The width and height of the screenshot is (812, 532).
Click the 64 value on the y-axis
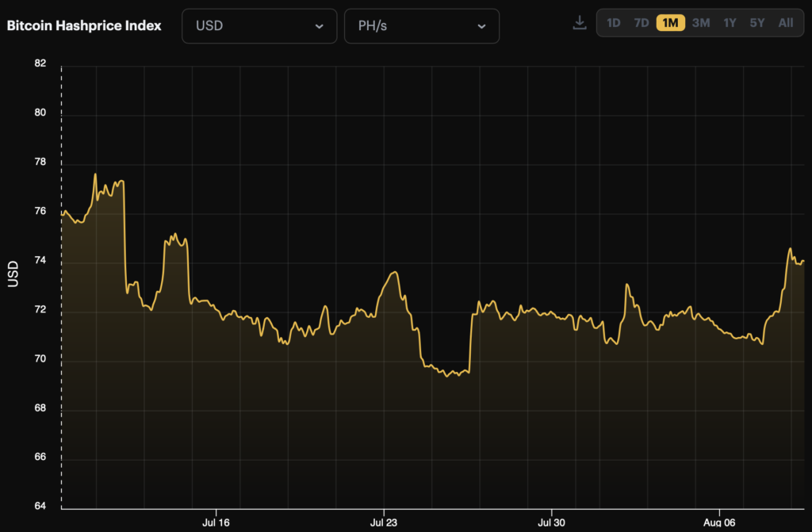pyautogui.click(x=40, y=507)
